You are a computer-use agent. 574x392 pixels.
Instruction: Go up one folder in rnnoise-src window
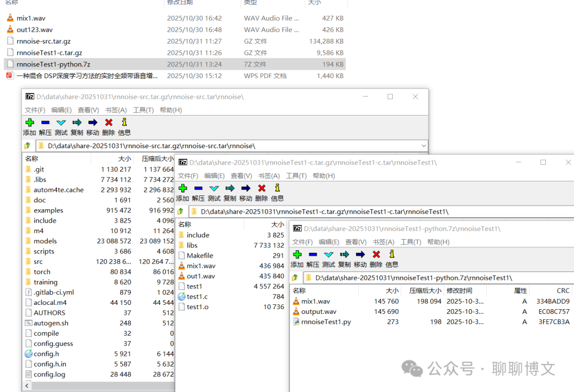pos(28,146)
